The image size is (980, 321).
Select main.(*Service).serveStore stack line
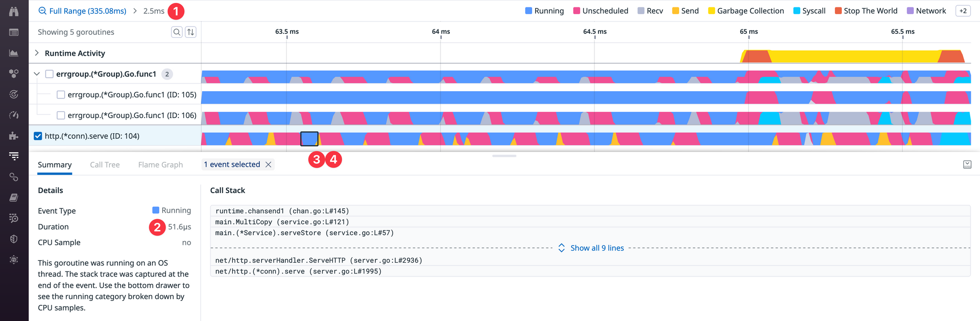click(x=590, y=233)
